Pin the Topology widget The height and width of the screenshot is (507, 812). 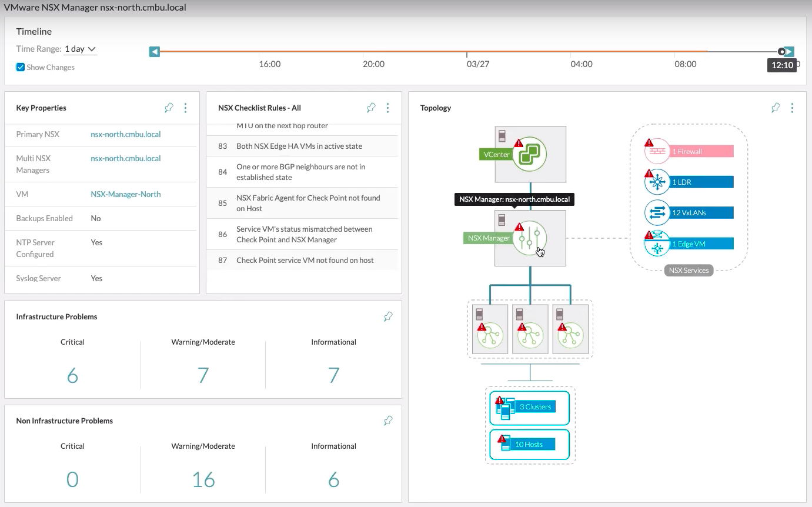click(776, 108)
